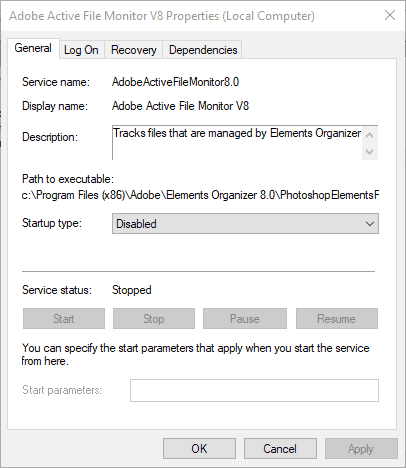View the Dependencies tab

coord(203,50)
